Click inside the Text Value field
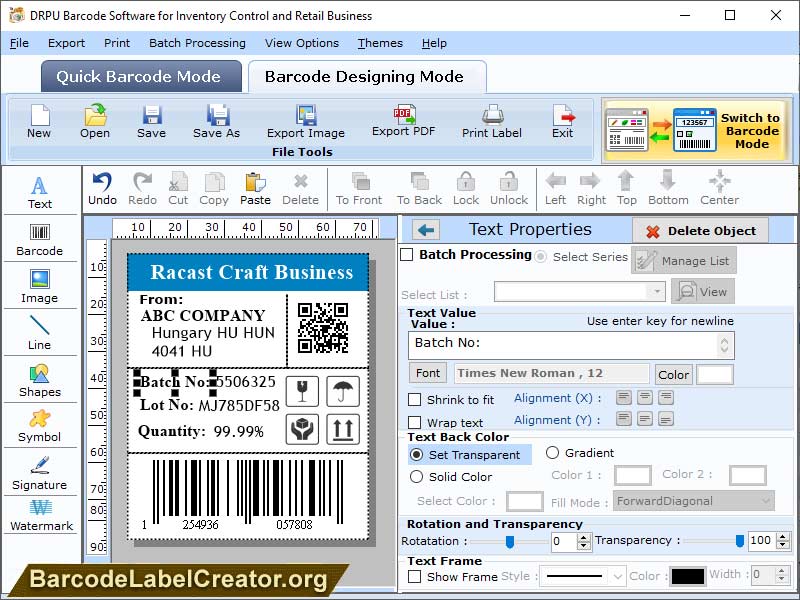The height and width of the screenshot is (600, 800). [560, 345]
